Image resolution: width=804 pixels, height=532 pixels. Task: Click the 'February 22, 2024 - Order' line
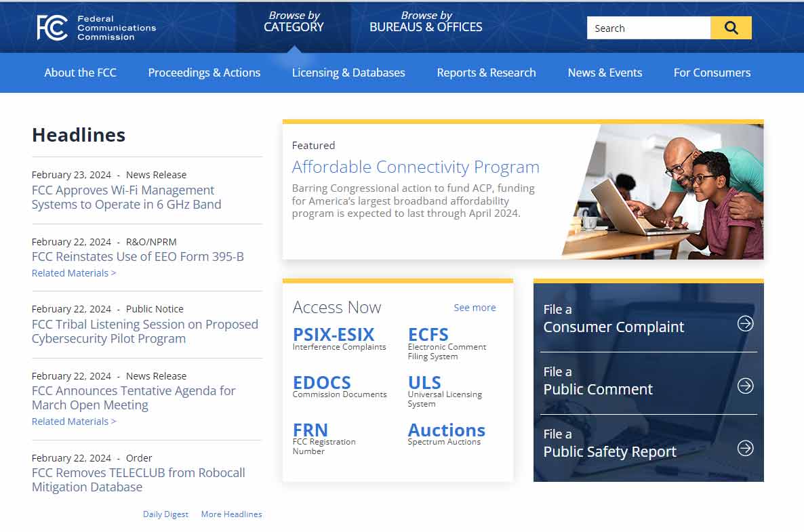(92, 458)
